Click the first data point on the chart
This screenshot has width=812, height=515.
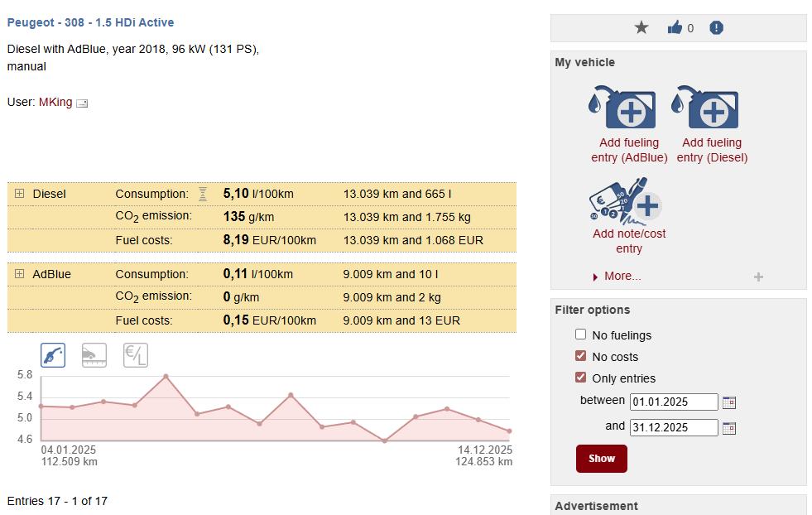click(x=41, y=407)
